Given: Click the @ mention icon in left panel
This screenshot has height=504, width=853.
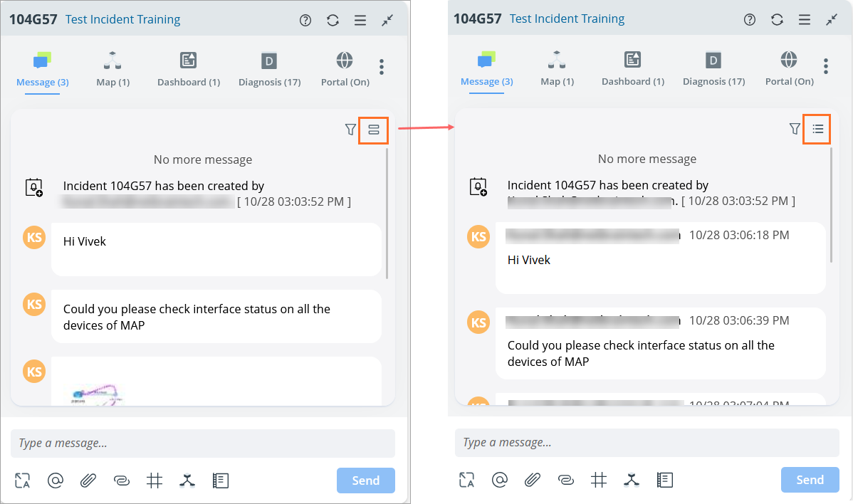Looking at the screenshot, I should point(56,481).
